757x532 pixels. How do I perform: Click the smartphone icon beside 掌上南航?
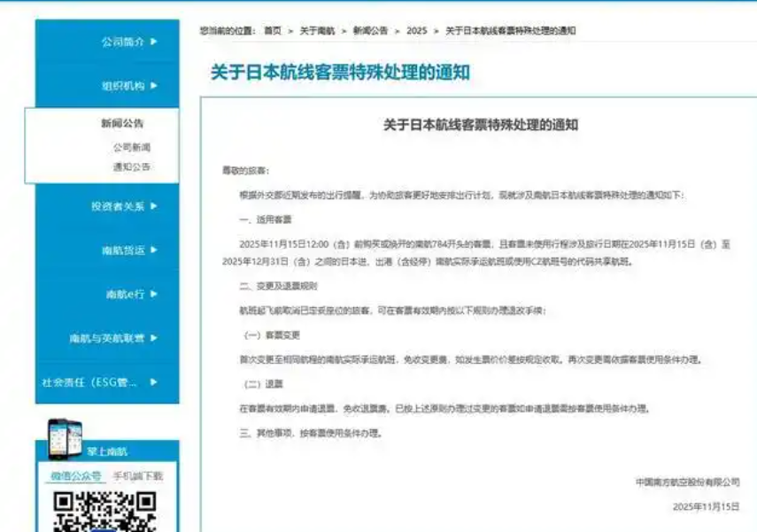click(64, 440)
